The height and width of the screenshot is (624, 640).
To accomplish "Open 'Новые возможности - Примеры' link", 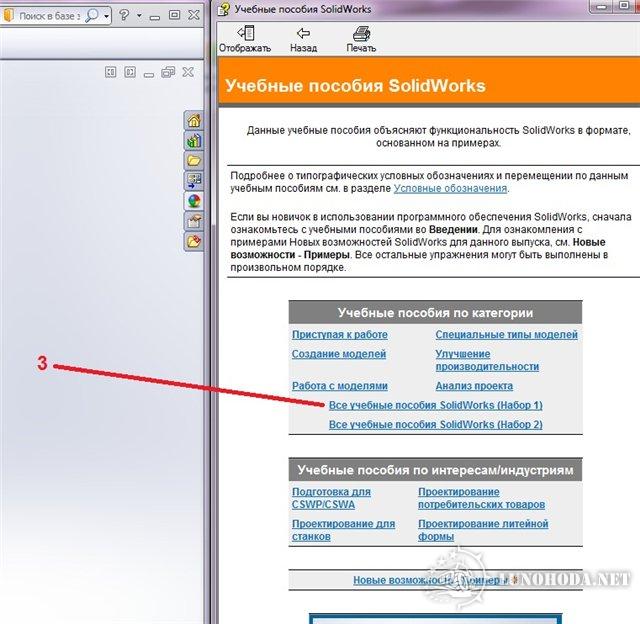I will click(433, 580).
